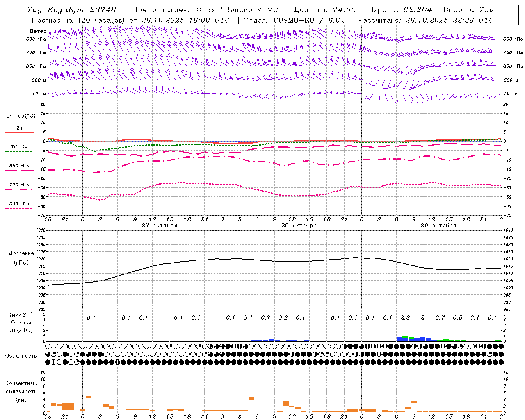525x420 pixels.
Task: Click the Модель COSMO-RU / 6.6км label
Action: pyautogui.click(x=296, y=20)
